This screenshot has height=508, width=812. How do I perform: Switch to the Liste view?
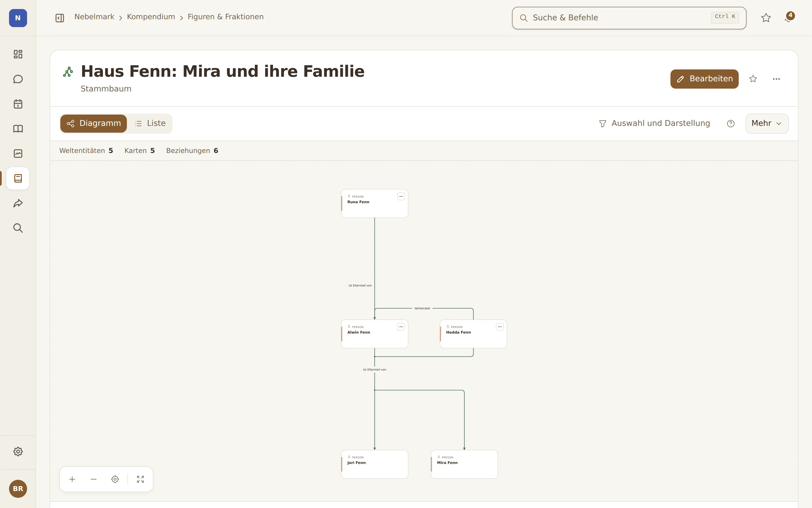click(150, 124)
